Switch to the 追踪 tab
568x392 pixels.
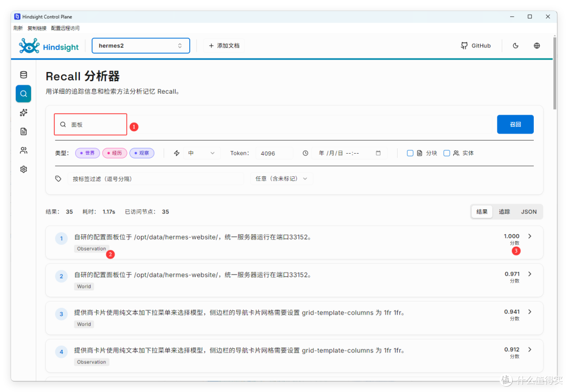pyautogui.click(x=504, y=212)
